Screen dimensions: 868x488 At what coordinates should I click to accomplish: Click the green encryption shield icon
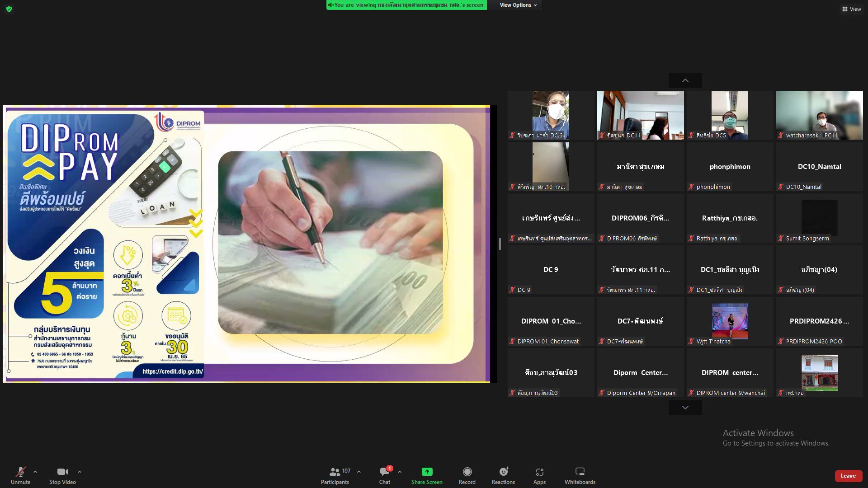(x=9, y=9)
